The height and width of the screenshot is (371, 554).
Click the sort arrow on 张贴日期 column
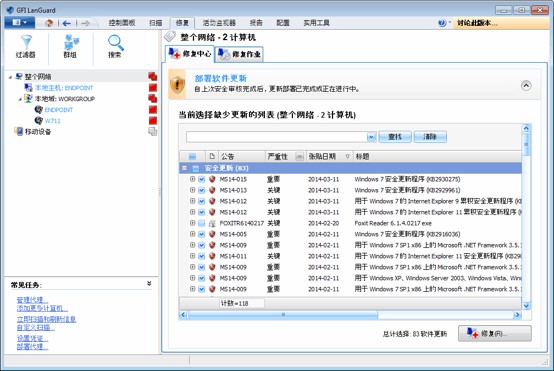click(347, 156)
